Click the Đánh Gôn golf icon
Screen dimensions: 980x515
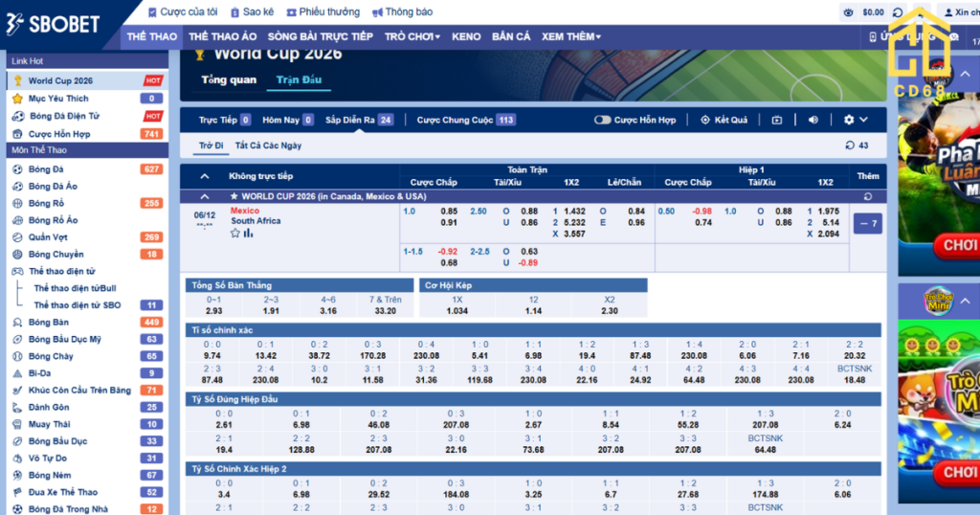pos(17,407)
